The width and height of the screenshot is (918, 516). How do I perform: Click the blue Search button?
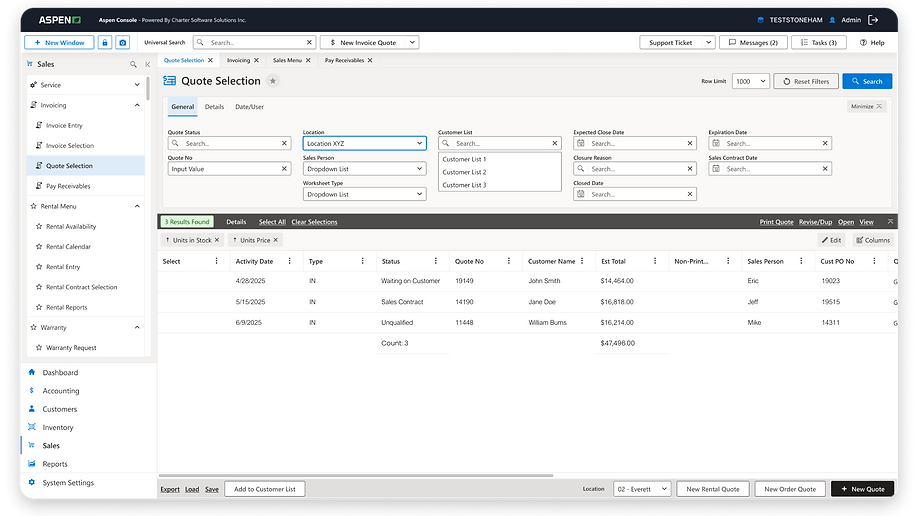pos(867,81)
